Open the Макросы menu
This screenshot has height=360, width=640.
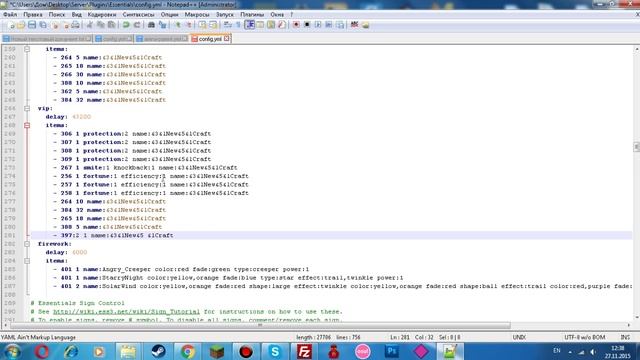(197, 14)
